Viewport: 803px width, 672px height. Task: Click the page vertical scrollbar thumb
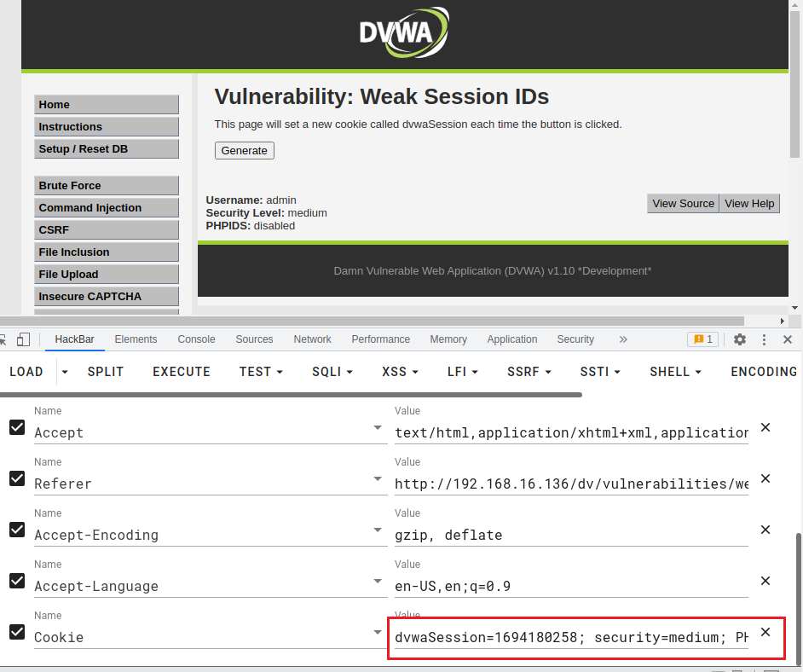[x=794, y=83]
